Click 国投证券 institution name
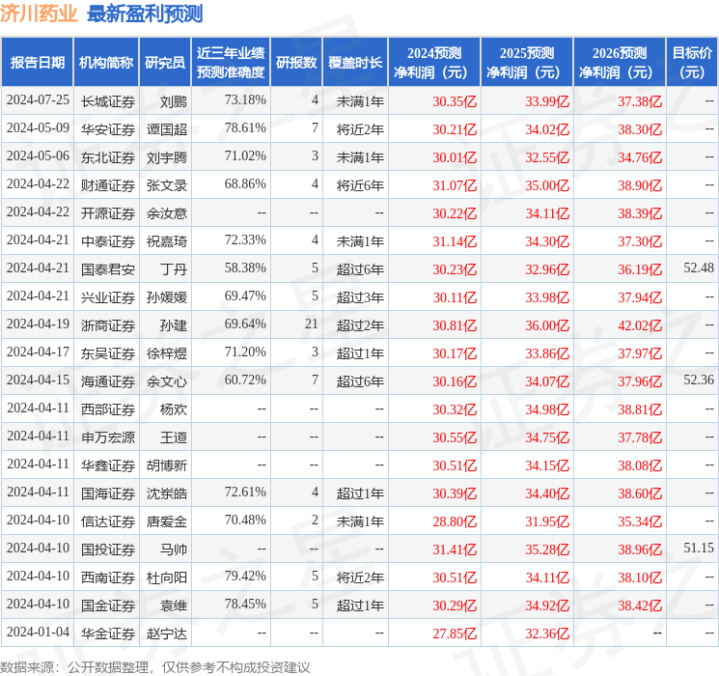The image size is (719, 676). click(108, 549)
